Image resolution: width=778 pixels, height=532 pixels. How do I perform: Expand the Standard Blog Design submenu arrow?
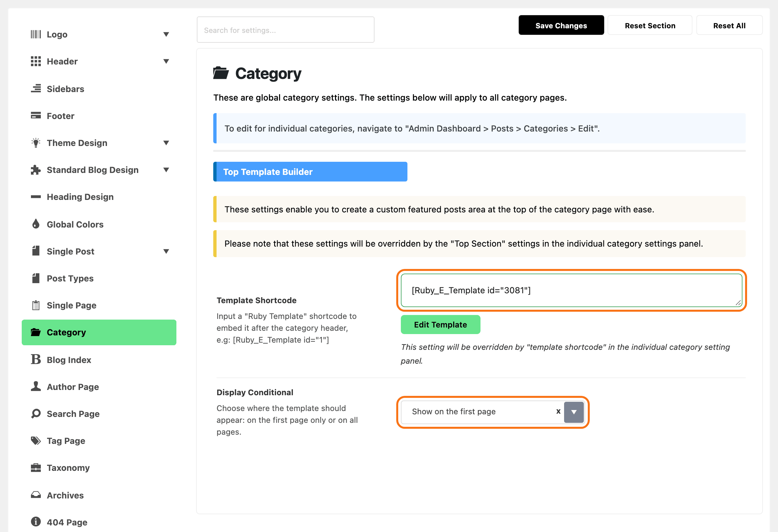[166, 170]
